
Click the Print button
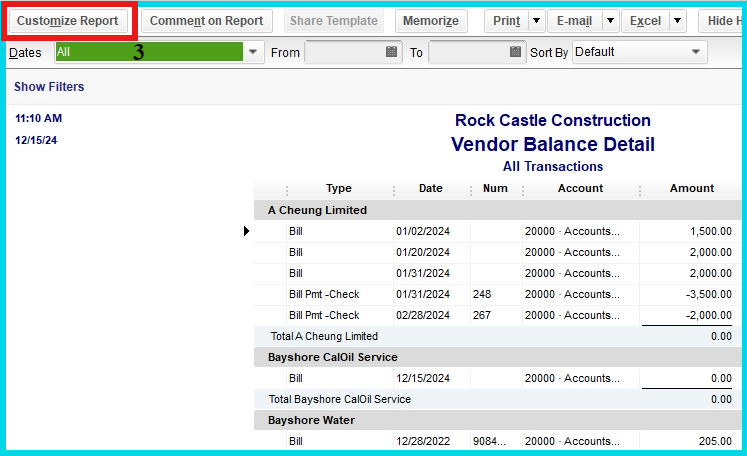coord(506,21)
